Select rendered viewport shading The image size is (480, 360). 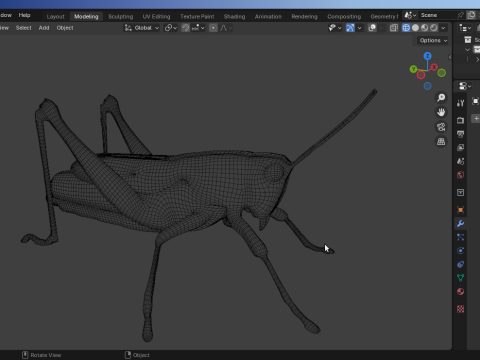pyautogui.click(x=434, y=28)
